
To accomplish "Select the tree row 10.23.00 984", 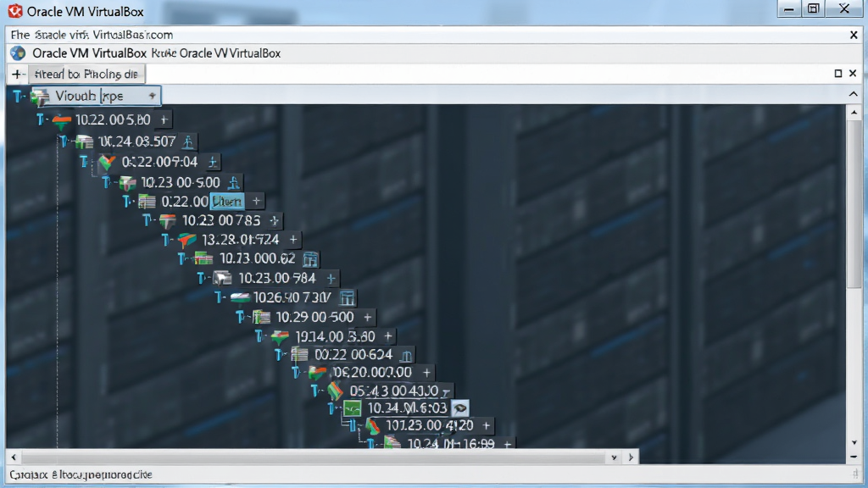I will pyautogui.click(x=267, y=278).
